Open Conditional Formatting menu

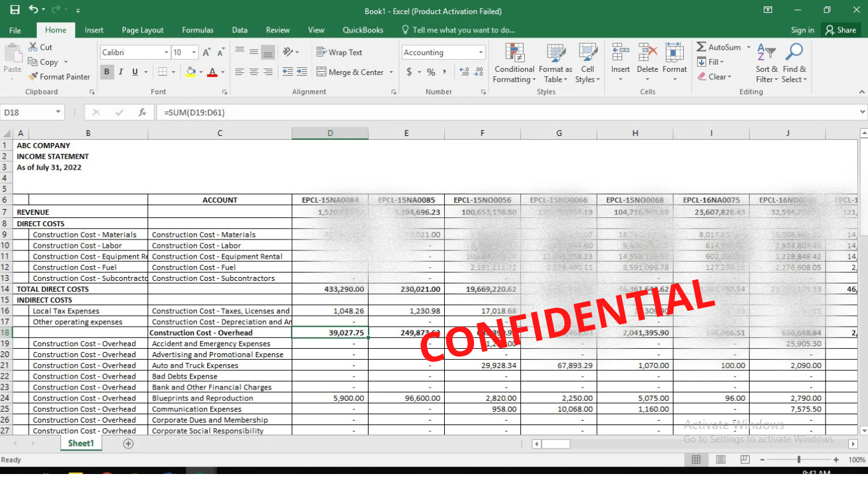click(x=514, y=63)
